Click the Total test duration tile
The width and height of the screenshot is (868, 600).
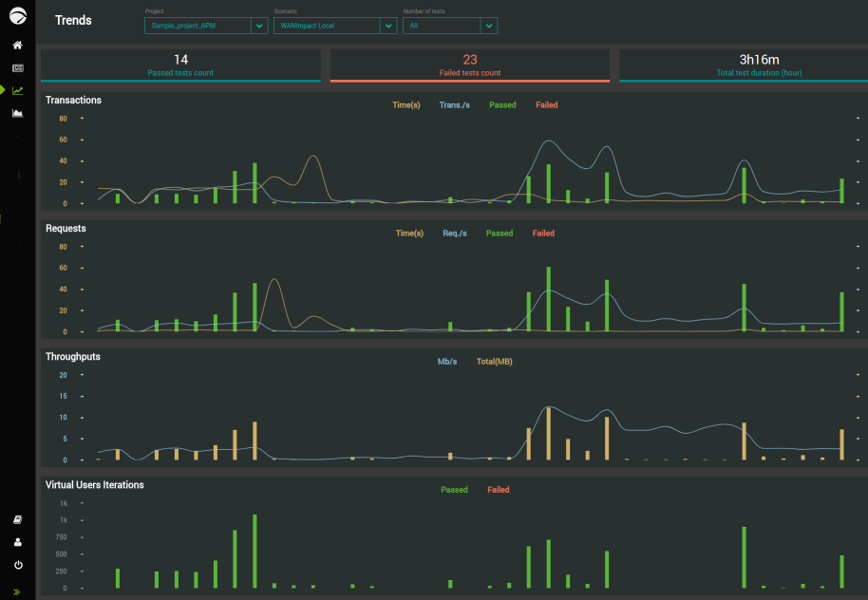pos(744,66)
